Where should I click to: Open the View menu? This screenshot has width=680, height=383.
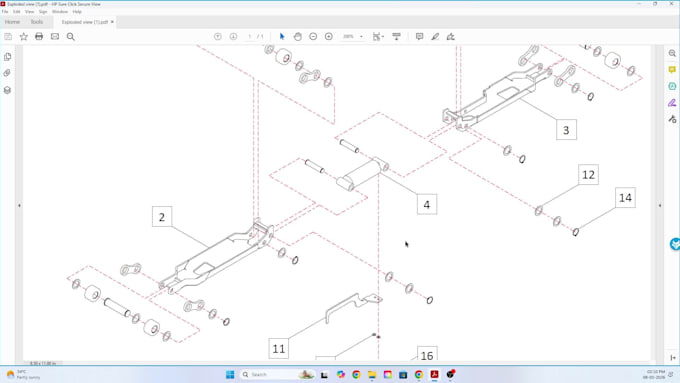(x=29, y=12)
